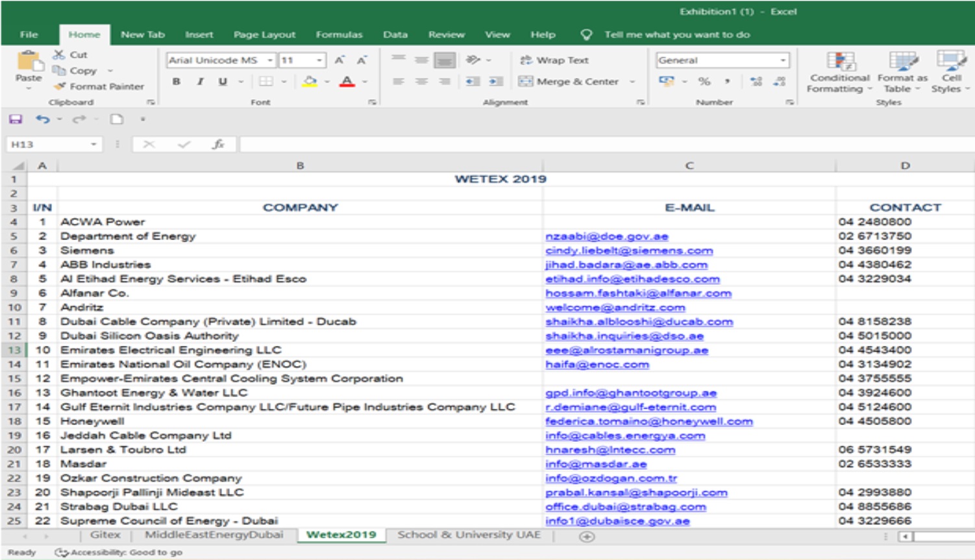Click the Insert Function fx icon
This screenshot has height=560, width=975.
(x=218, y=144)
